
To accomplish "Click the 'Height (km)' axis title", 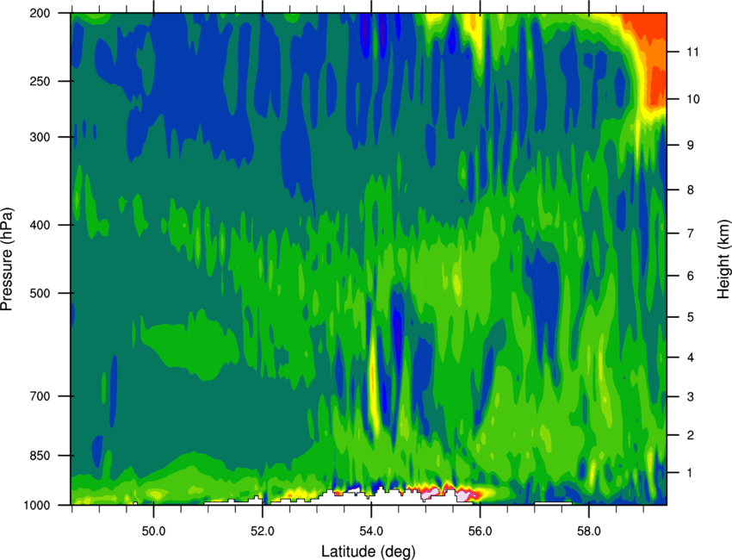I will point(723,259).
